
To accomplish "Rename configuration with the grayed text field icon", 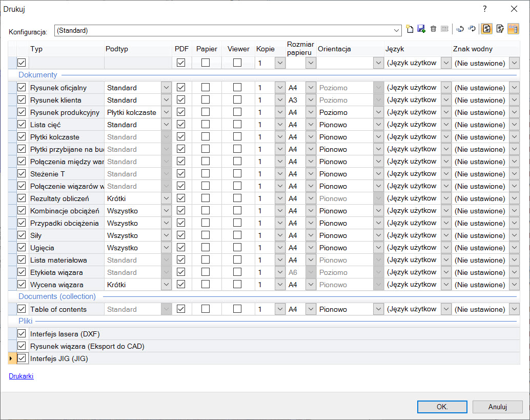I will (445, 29).
